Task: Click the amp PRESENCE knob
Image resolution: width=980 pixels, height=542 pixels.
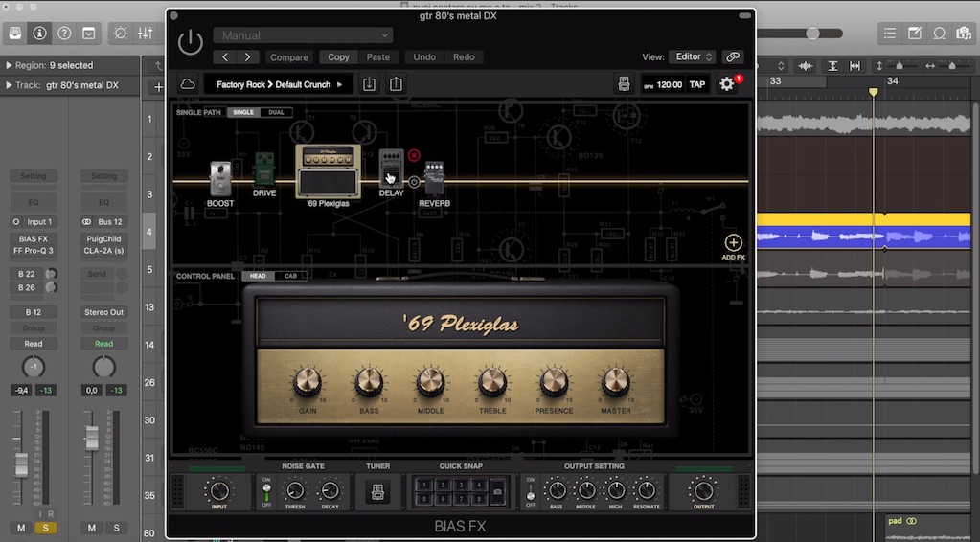Action: pos(554,381)
